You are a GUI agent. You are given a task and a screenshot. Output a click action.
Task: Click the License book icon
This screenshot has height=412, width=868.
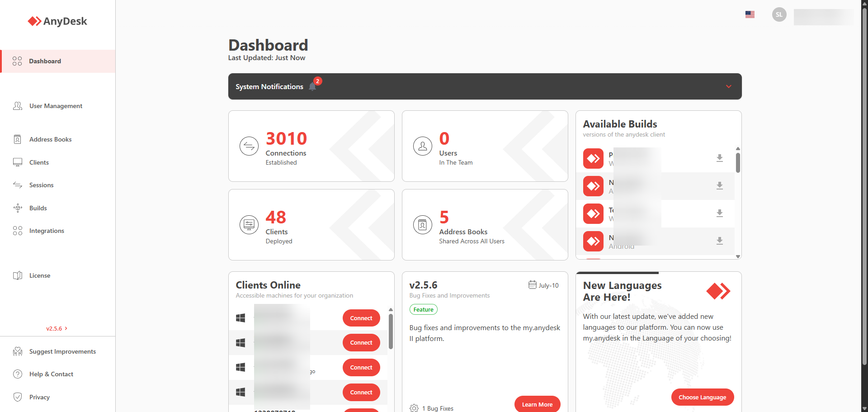(18, 275)
